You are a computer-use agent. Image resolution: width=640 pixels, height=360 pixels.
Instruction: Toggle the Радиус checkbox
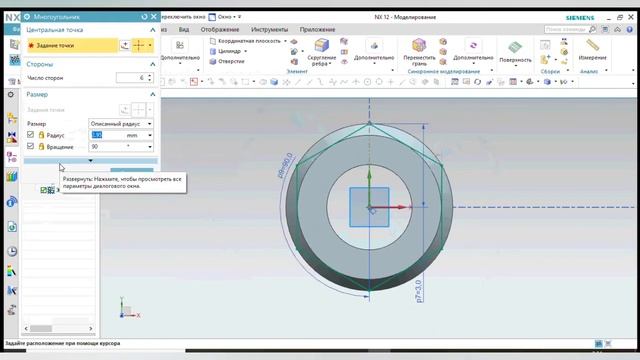click(x=30, y=134)
